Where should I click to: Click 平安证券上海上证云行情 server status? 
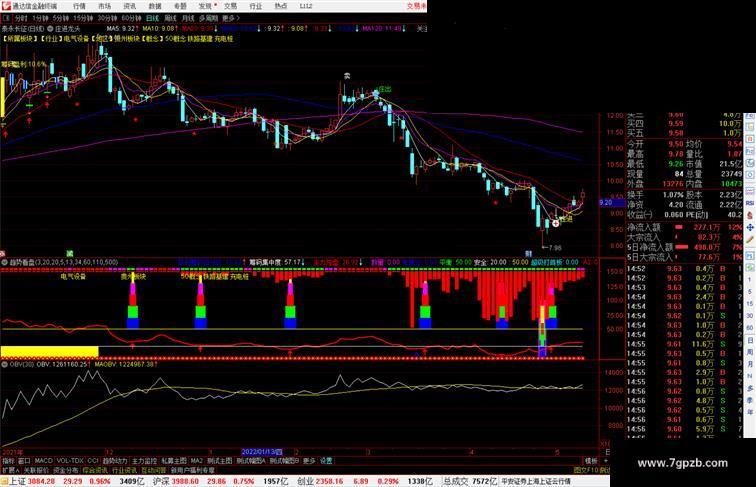[x=536, y=481]
